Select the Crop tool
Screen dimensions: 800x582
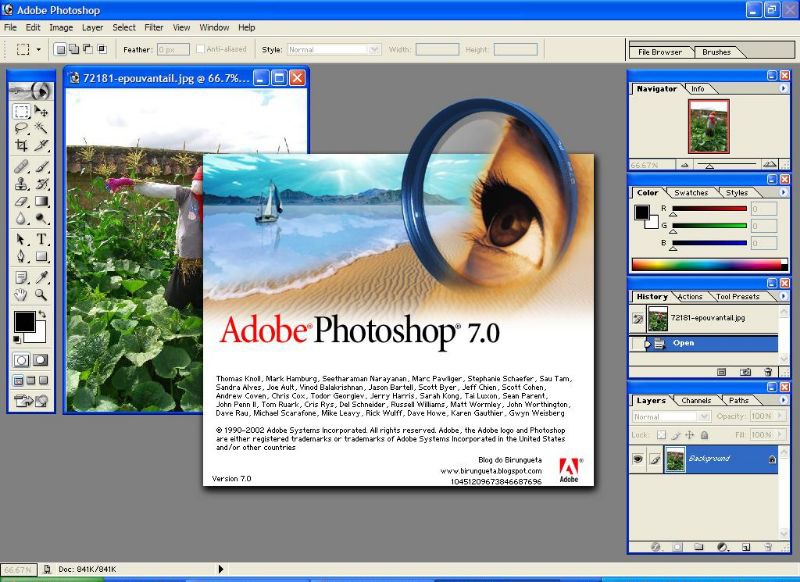coord(21,145)
